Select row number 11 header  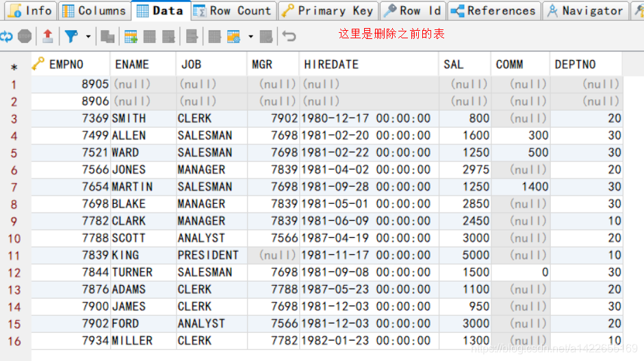[14, 256]
